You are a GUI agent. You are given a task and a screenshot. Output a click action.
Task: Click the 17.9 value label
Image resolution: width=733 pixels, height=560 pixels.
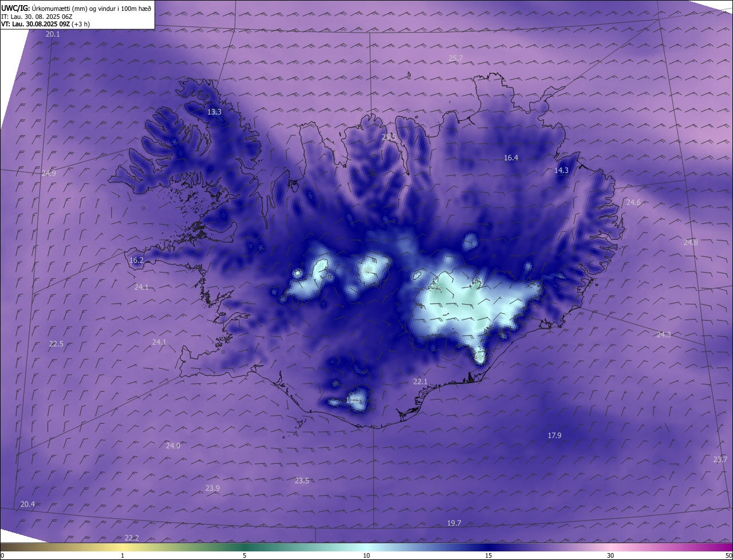click(x=554, y=436)
